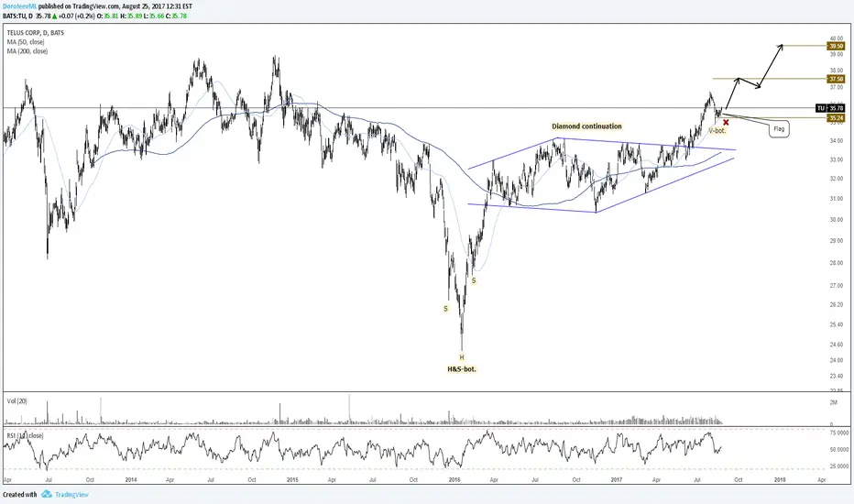
Task: Click the 30.00 price axis value
Action: tap(837, 220)
